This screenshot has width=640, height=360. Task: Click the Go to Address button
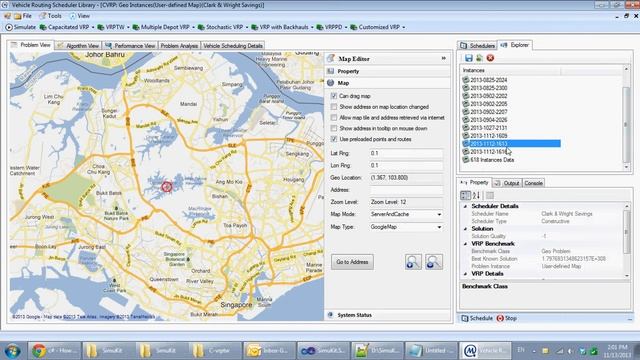coord(352,262)
